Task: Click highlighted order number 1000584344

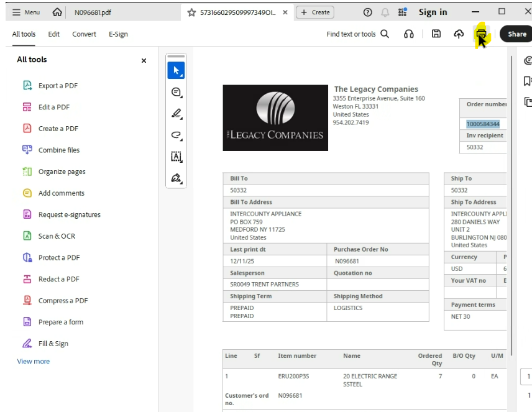Action: coord(483,124)
